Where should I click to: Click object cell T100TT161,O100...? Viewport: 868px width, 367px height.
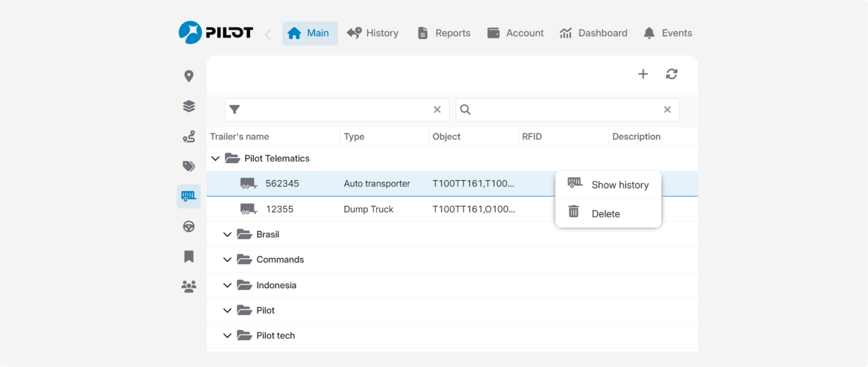click(x=474, y=209)
